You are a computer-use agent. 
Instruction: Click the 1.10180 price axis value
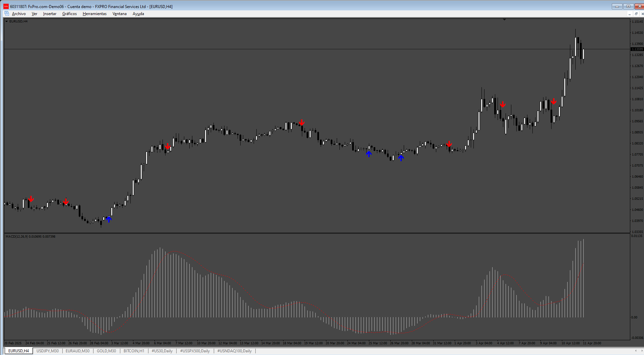(x=637, y=110)
